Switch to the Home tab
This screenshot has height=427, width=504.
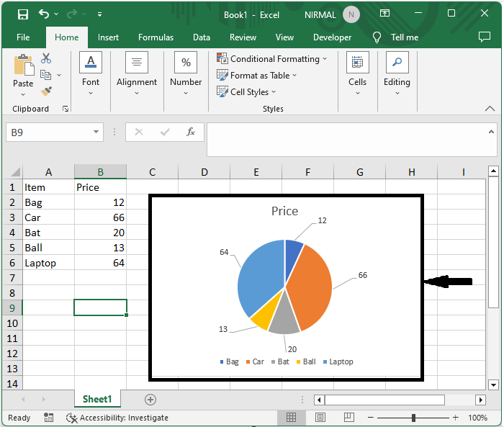point(66,37)
